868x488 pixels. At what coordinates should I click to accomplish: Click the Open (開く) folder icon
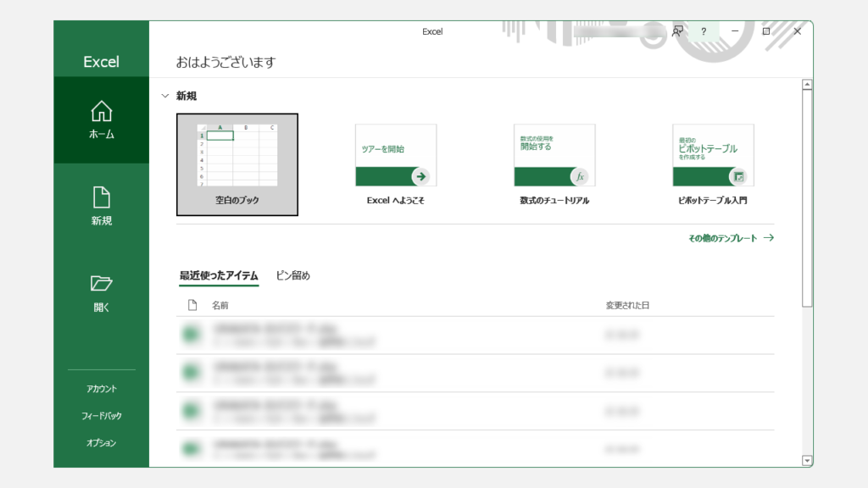pyautogui.click(x=101, y=284)
